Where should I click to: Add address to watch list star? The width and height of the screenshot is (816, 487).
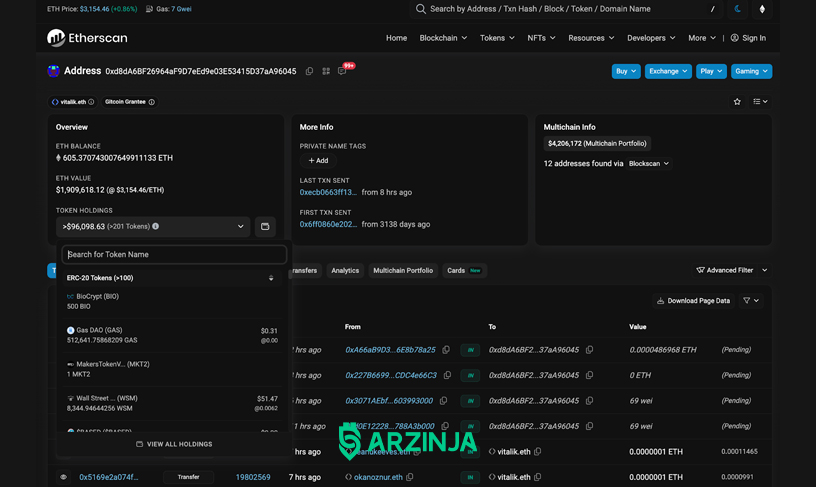coord(737,101)
